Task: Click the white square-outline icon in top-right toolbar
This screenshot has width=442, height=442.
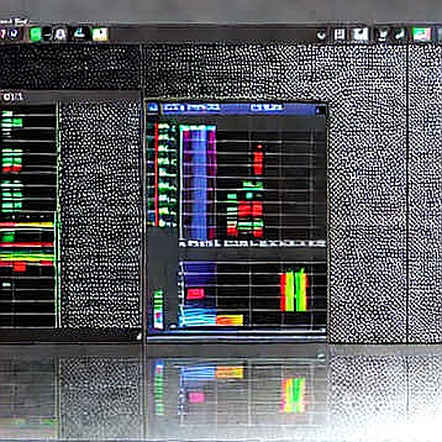Action: 339,34
